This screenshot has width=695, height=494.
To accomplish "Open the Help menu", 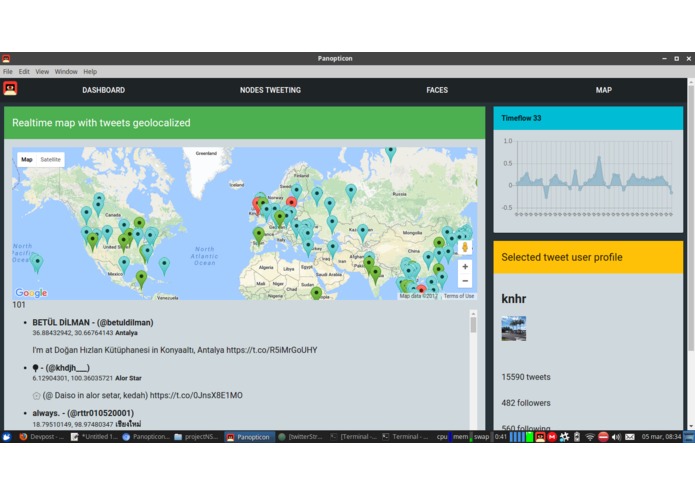I will pyautogui.click(x=90, y=71).
